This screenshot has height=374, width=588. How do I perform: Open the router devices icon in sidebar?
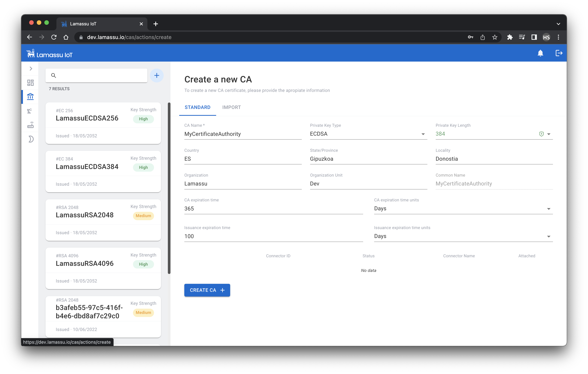pos(30,125)
